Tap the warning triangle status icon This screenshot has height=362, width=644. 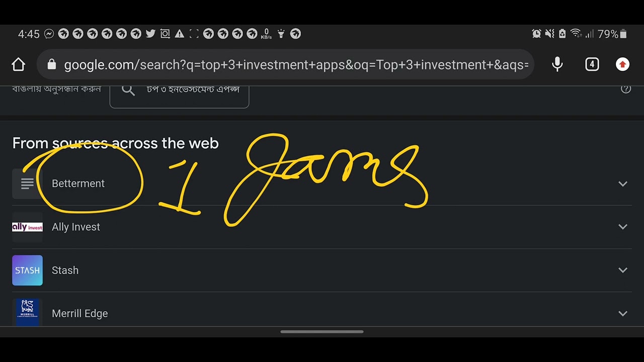pyautogui.click(x=179, y=34)
